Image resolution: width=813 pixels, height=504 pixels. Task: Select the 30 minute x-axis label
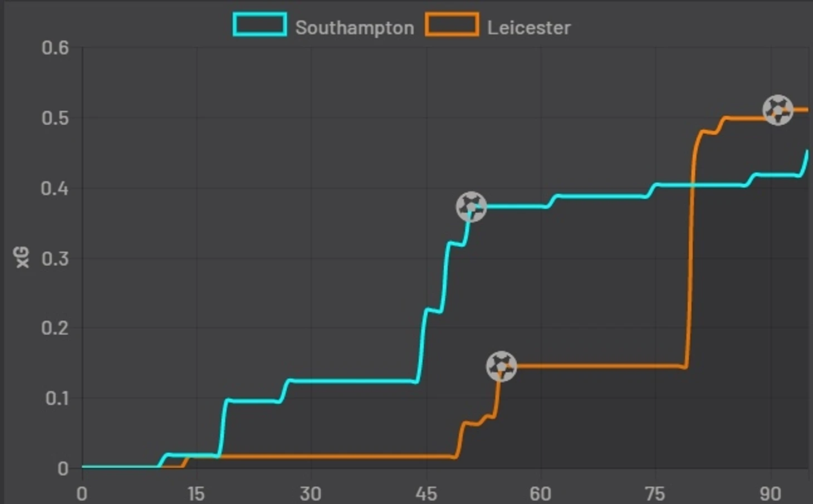(x=311, y=493)
